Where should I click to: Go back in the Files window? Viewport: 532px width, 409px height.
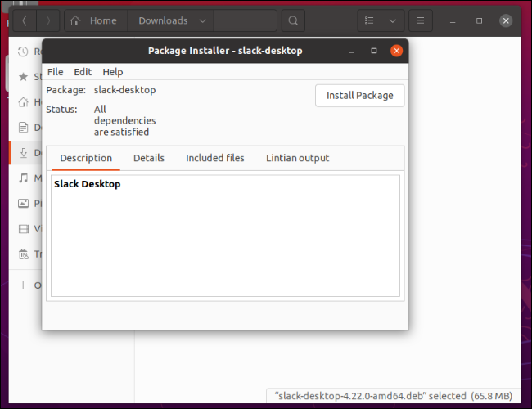[x=25, y=20]
